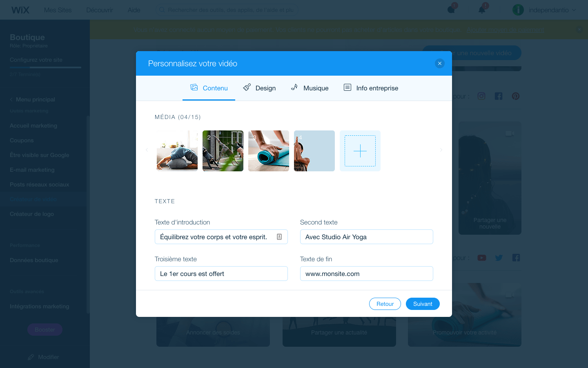Screen dimensions: 588x368
Task: Edit the Second texte field
Action: 367,237
